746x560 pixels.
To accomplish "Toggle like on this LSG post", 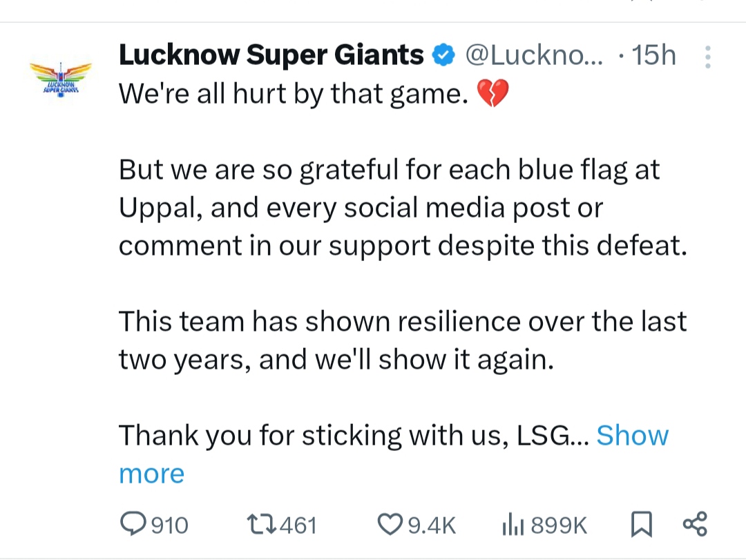I will point(391,524).
